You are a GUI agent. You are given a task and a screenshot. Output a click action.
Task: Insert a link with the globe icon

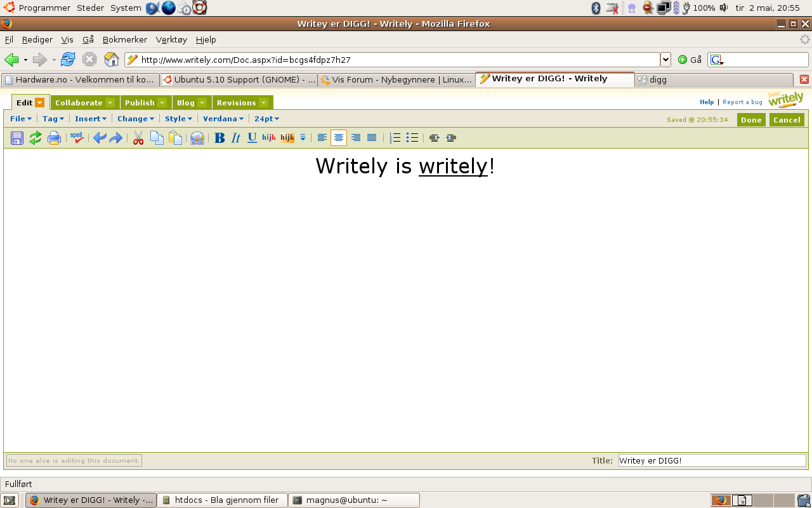click(197, 138)
